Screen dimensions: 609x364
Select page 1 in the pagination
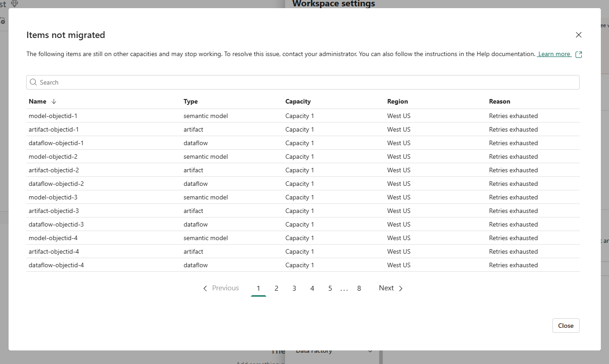(x=258, y=288)
